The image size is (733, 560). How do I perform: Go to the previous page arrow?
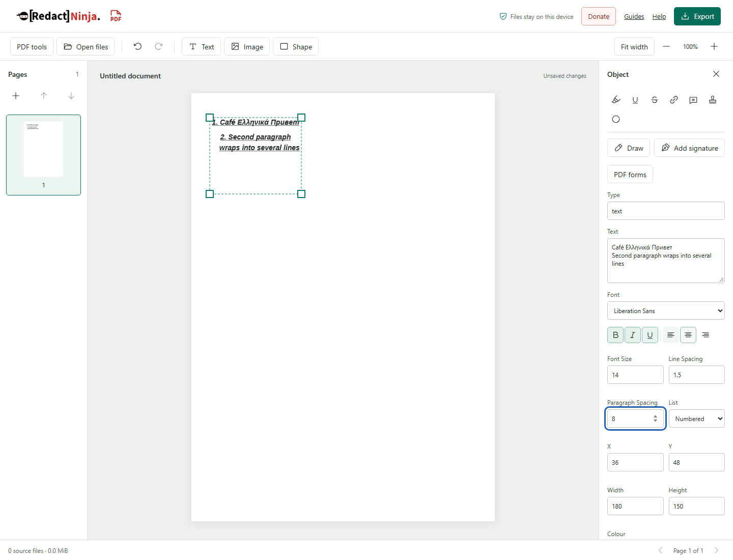(661, 550)
